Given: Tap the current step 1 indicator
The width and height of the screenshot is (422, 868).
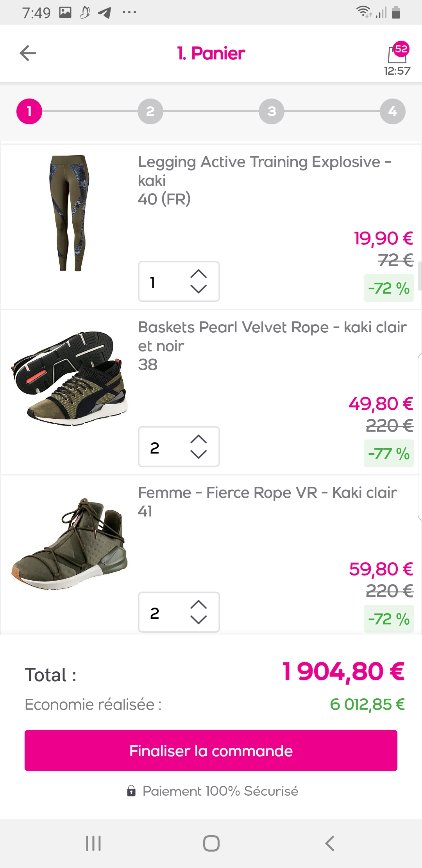Looking at the screenshot, I should click(x=29, y=111).
